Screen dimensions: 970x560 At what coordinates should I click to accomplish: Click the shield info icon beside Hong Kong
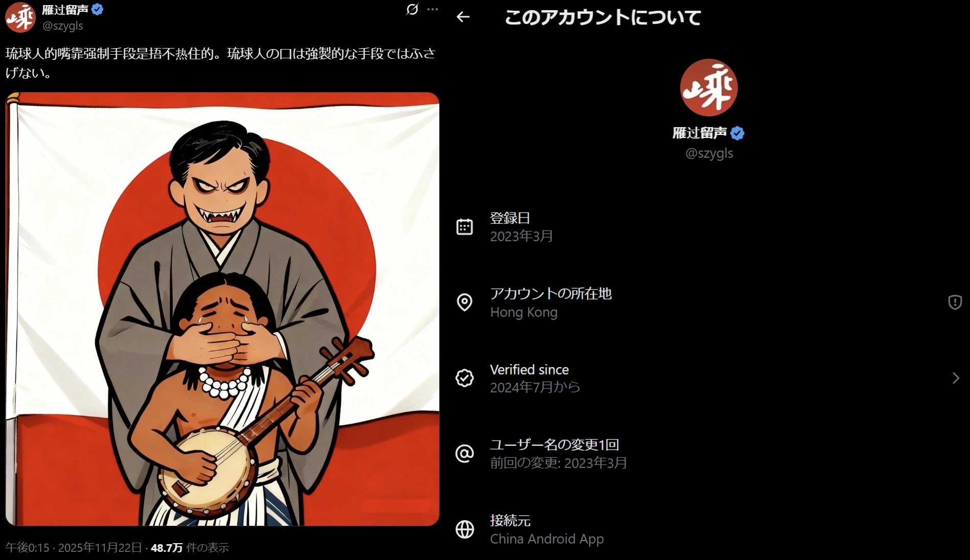click(x=955, y=302)
